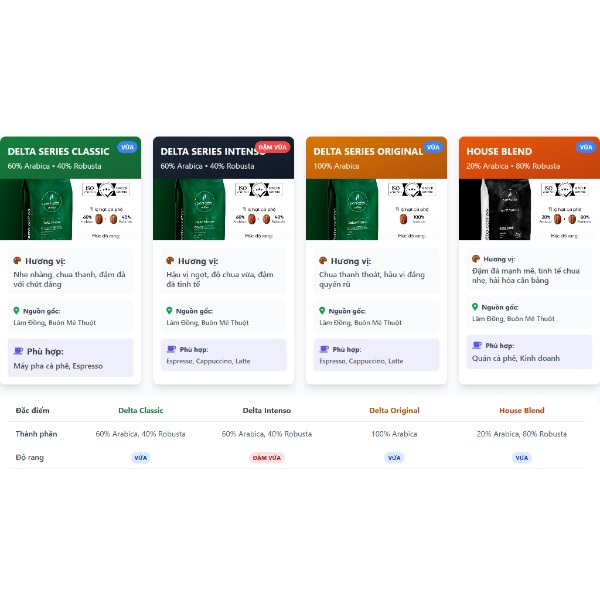Select the Delta Series Original card title

click(368, 152)
